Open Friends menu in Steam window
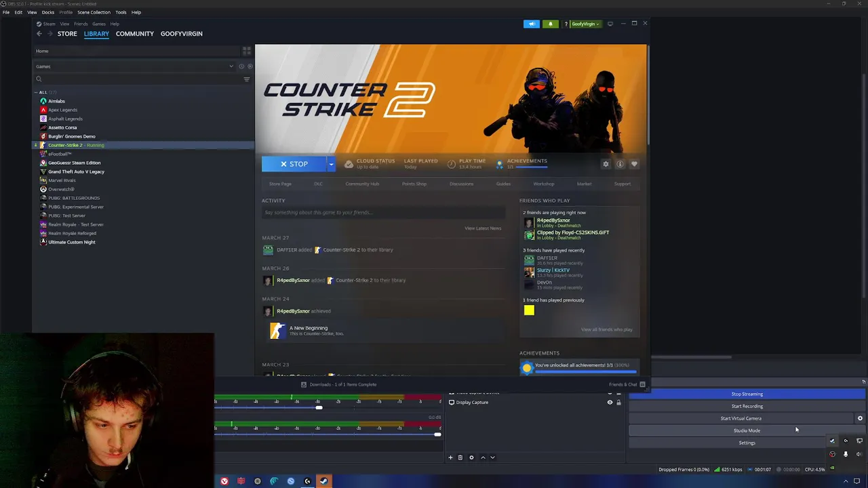This screenshot has width=868, height=488. (x=81, y=24)
